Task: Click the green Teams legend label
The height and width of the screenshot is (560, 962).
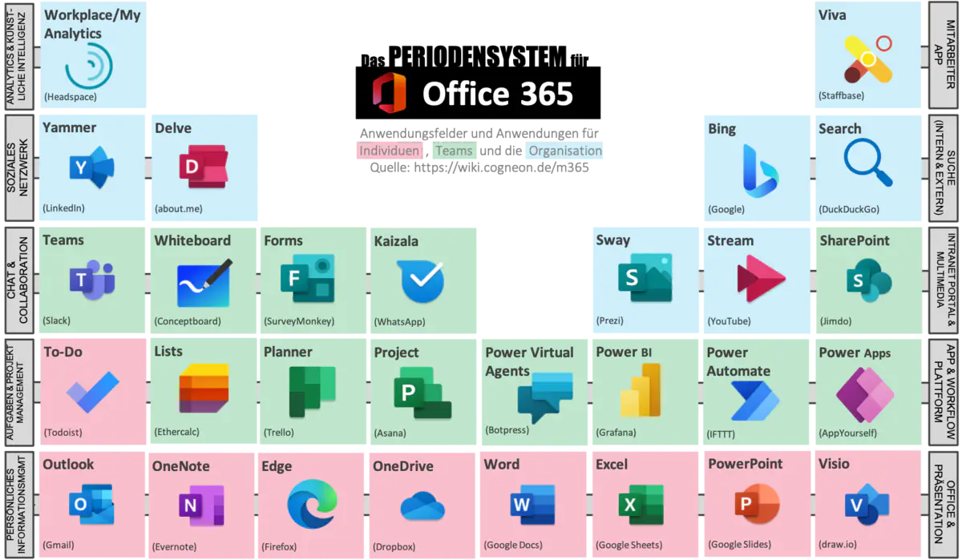Action: tap(454, 151)
